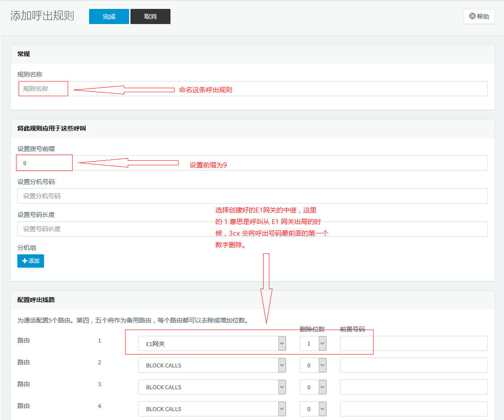
Task: Click the 设置拨号前缀 field containing 9
Action: (x=252, y=163)
